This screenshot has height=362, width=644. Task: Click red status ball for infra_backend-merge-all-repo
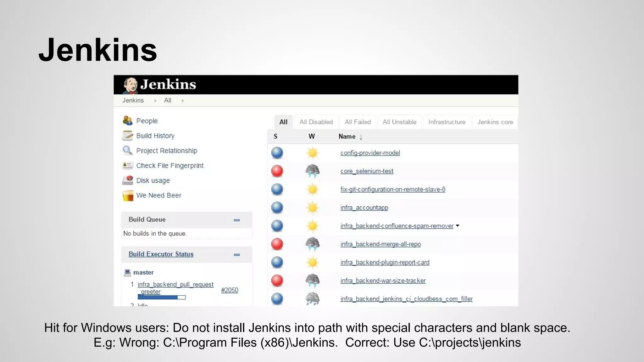click(x=277, y=244)
